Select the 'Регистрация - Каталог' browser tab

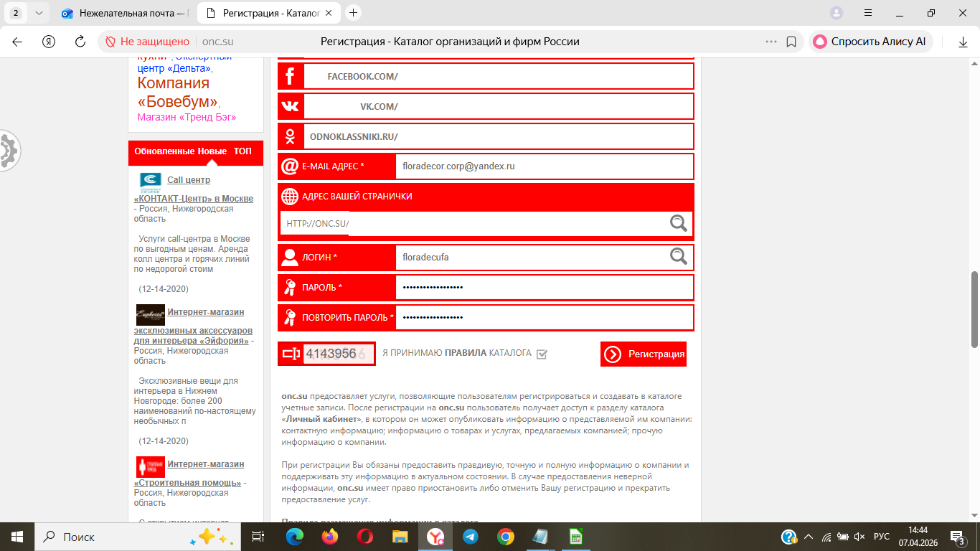(270, 13)
